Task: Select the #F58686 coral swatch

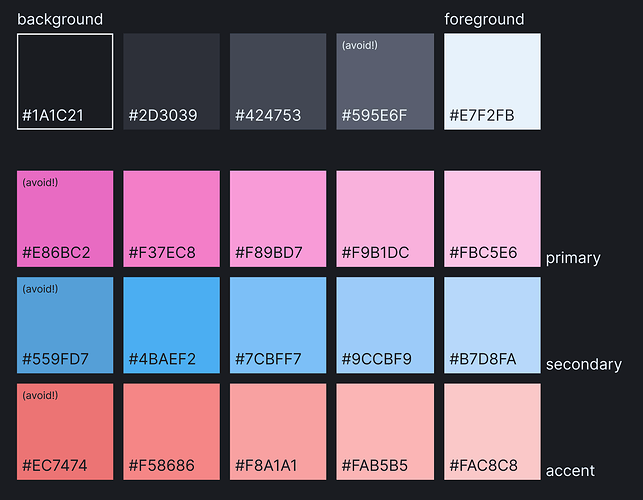Action: 171,431
